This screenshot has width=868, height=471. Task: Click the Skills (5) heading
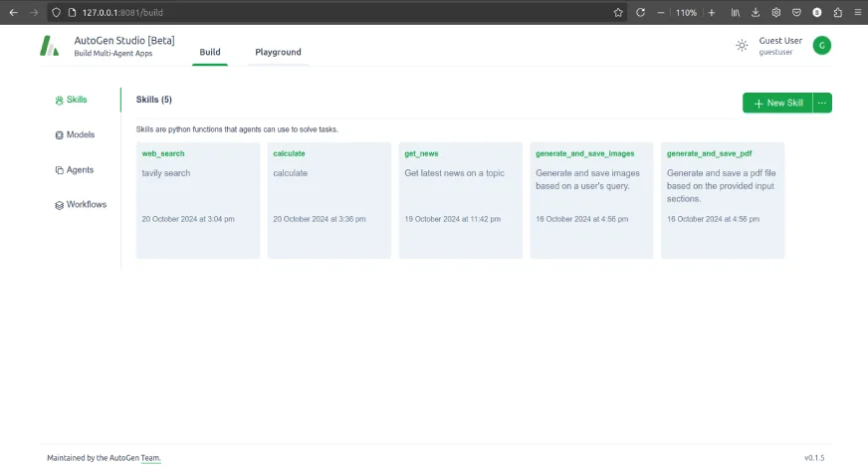pos(154,100)
